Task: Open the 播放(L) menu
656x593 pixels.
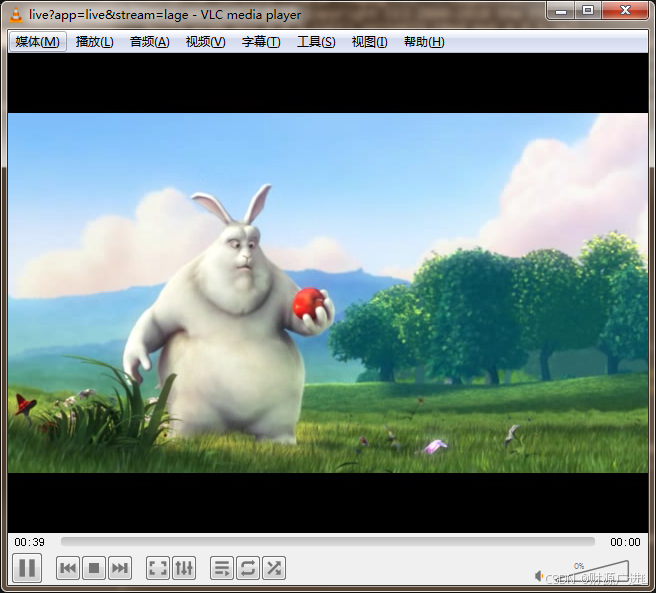Action: pyautogui.click(x=95, y=41)
